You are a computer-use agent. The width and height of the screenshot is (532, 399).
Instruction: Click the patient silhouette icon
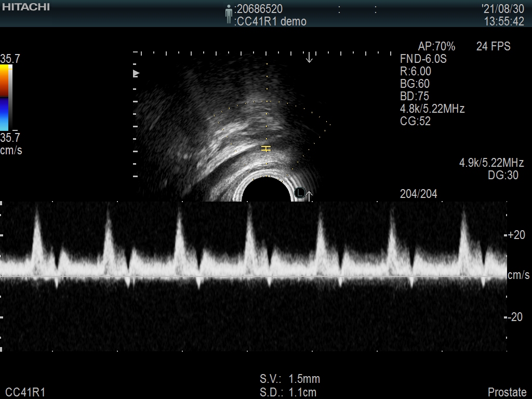point(229,15)
